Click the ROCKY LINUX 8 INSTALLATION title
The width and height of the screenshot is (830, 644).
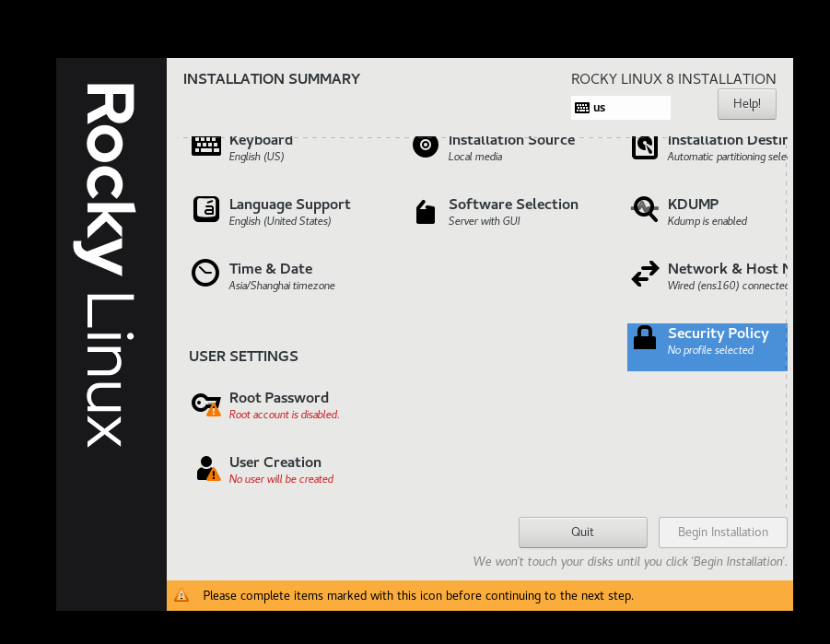[x=673, y=79]
